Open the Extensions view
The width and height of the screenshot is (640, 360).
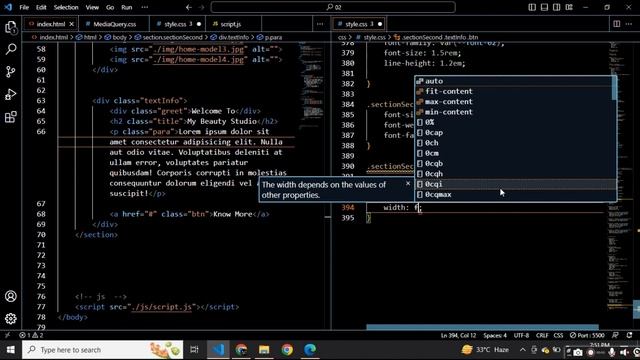click(11, 117)
